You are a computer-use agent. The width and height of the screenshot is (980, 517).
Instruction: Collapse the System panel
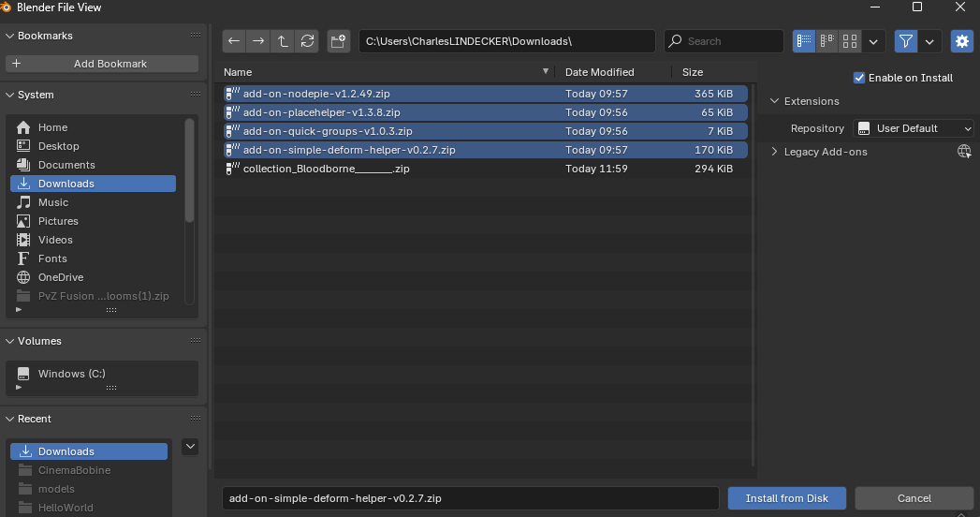click(x=9, y=95)
